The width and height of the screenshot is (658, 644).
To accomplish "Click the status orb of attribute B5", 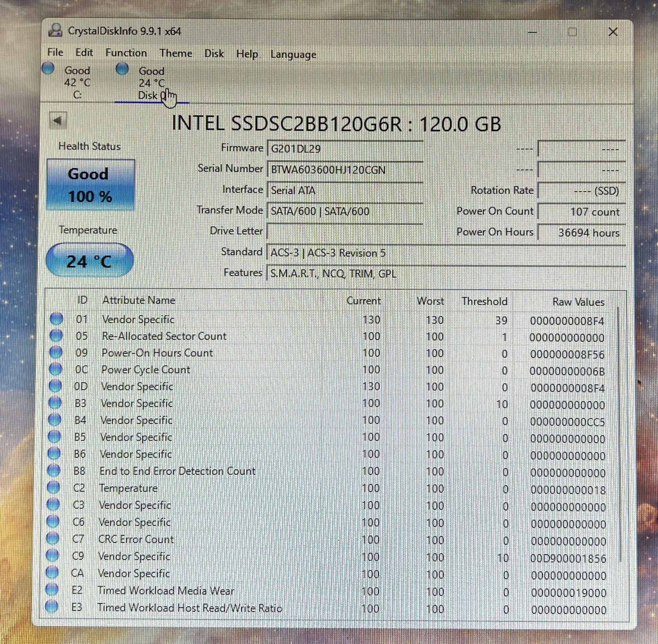I will tap(54, 436).
